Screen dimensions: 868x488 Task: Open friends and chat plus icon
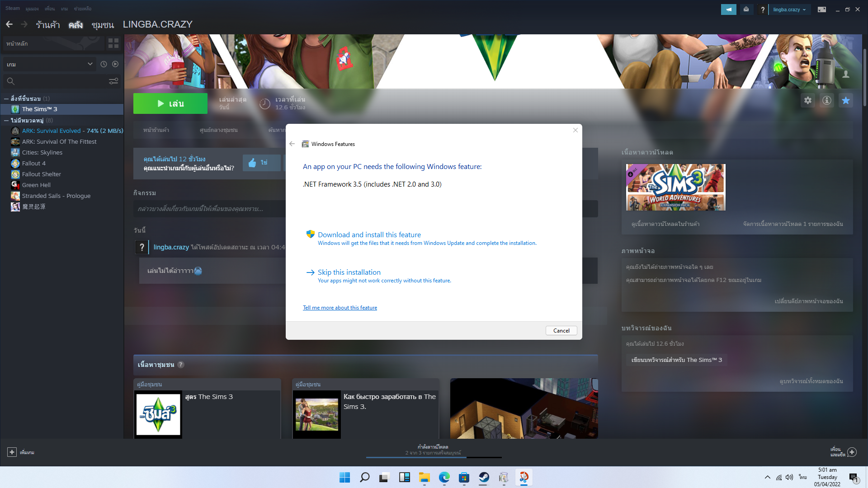[x=852, y=452]
